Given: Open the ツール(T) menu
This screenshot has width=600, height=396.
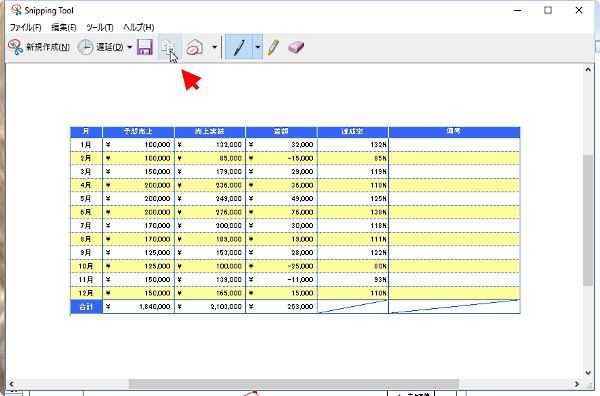Looking at the screenshot, I should 99,28.
